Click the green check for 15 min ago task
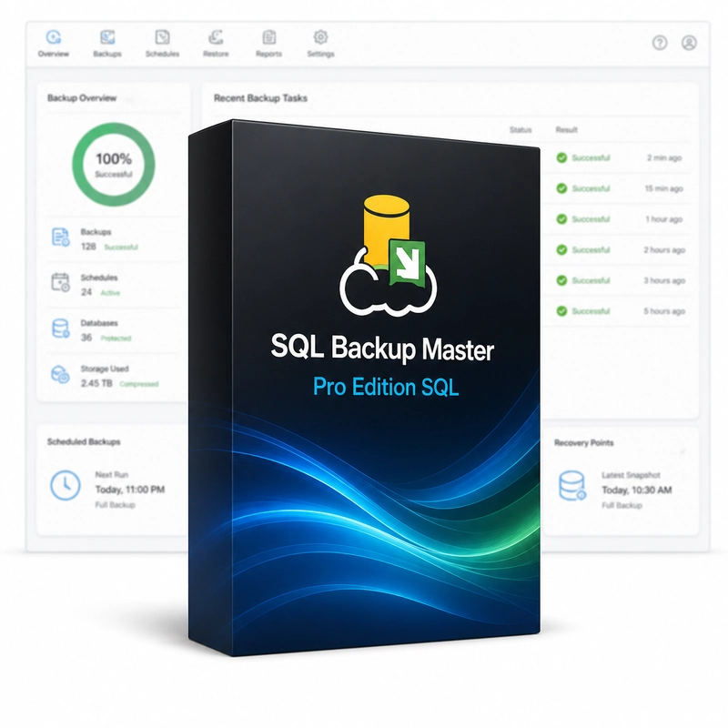Image resolution: width=728 pixels, height=728 pixels. (x=561, y=188)
